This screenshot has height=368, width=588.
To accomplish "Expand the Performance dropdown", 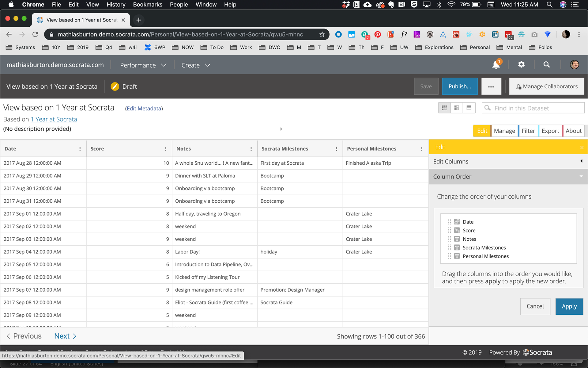I will click(143, 65).
